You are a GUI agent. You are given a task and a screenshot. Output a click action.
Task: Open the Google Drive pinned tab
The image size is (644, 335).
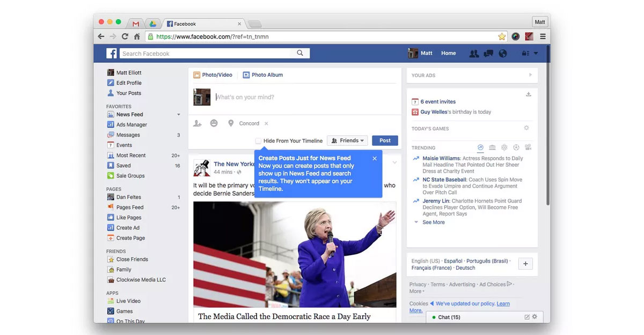(x=153, y=24)
